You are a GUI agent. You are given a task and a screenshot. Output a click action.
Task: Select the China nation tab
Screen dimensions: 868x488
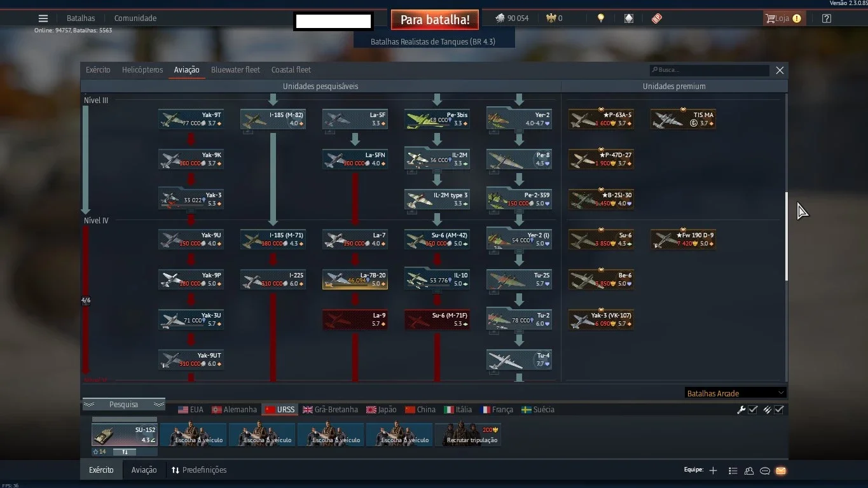[420, 410]
